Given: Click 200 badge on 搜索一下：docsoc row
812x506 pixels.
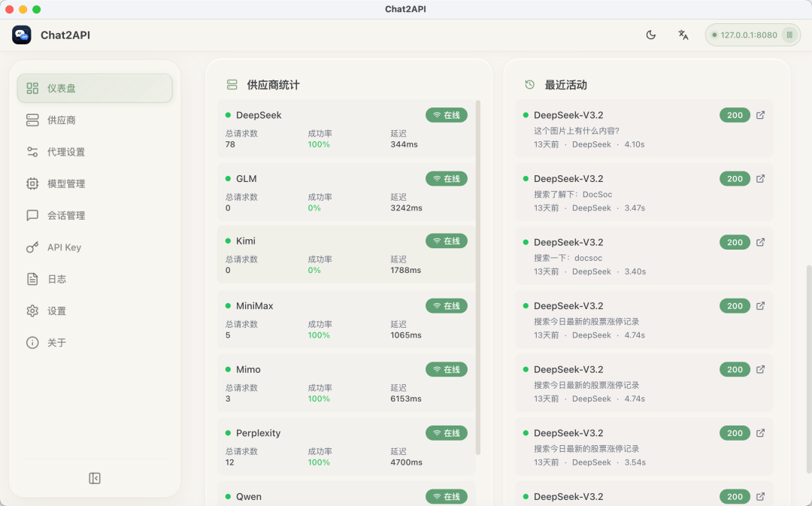Looking at the screenshot, I should [735, 242].
